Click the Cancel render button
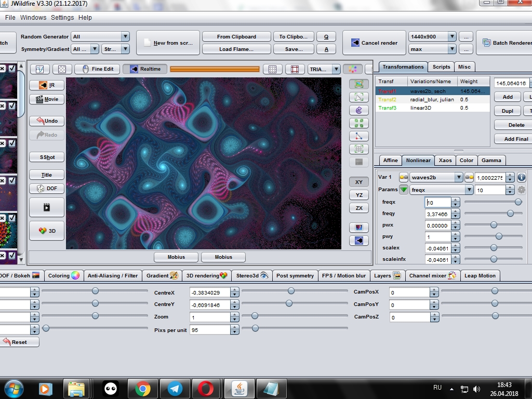 click(x=374, y=43)
